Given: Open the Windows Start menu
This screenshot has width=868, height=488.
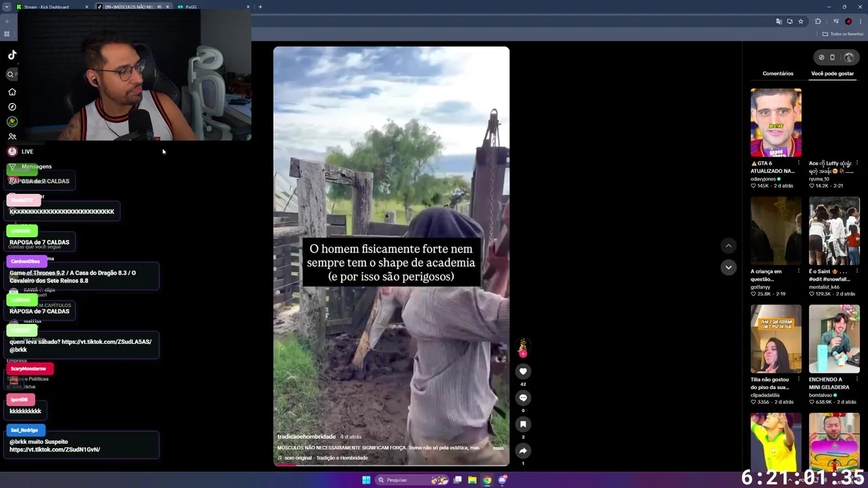Looking at the screenshot, I should tap(366, 480).
